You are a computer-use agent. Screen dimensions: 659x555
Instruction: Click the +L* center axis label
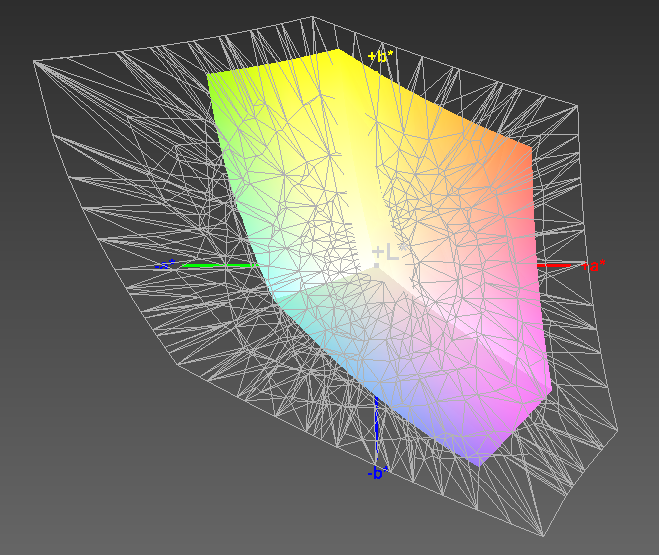click(x=390, y=253)
